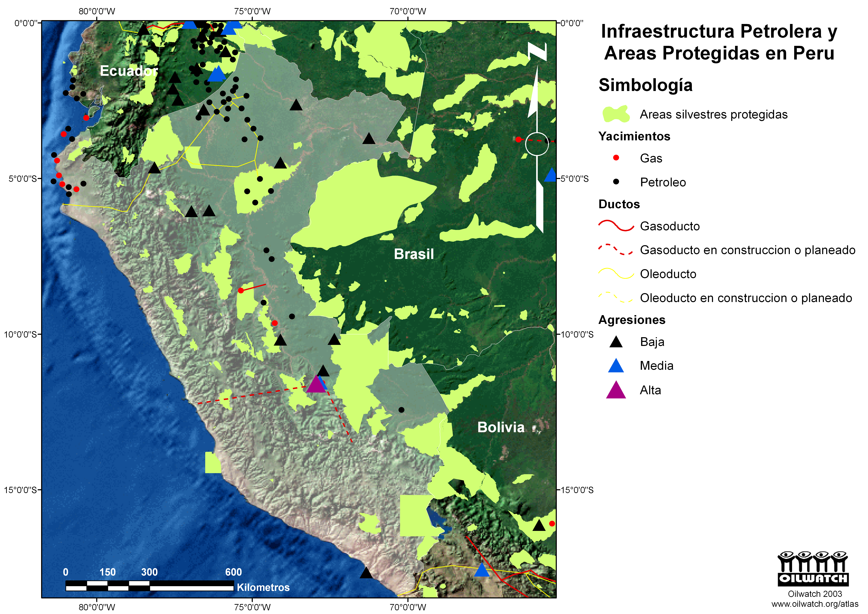868x614 pixels.
Task: Click the www.oilwatch.org/atlas link text
Action: (x=815, y=604)
